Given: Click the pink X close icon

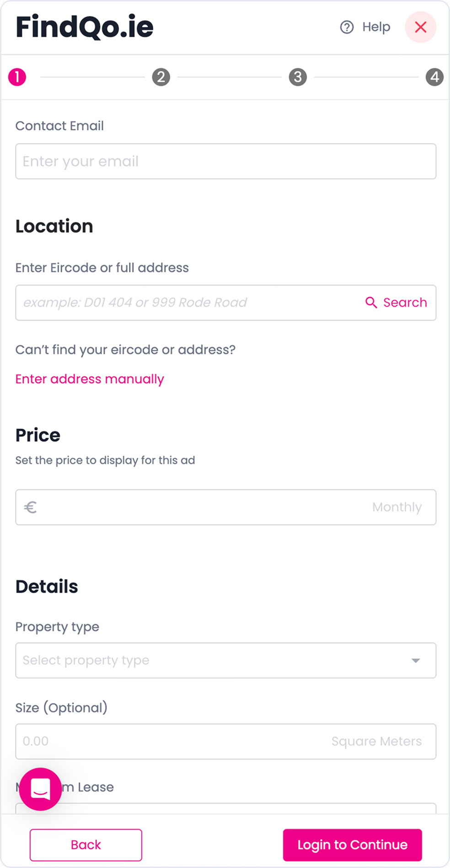Looking at the screenshot, I should click(420, 27).
